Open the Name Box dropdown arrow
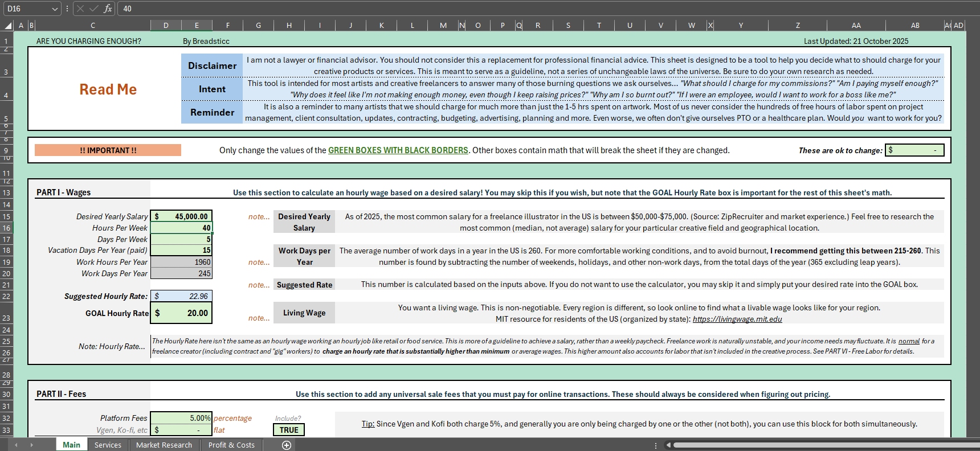 pyautogui.click(x=55, y=9)
